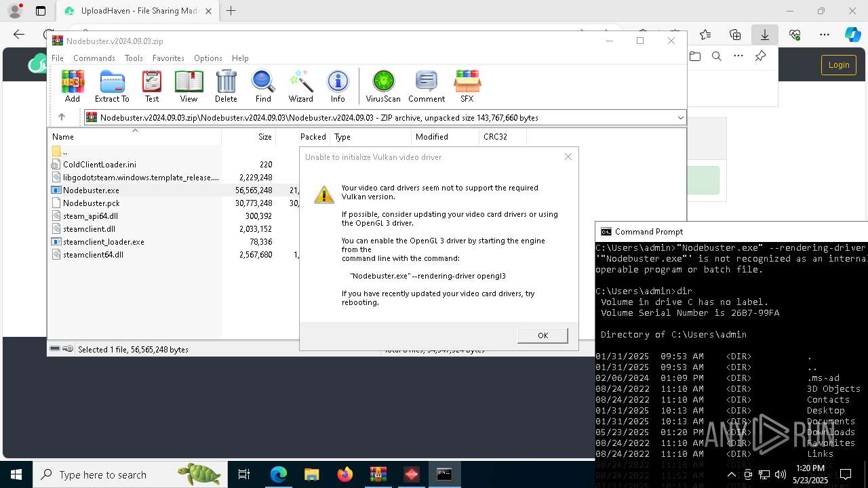Screen dimensions: 868x488
Task: Open the archive Info tool
Action: pyautogui.click(x=338, y=86)
